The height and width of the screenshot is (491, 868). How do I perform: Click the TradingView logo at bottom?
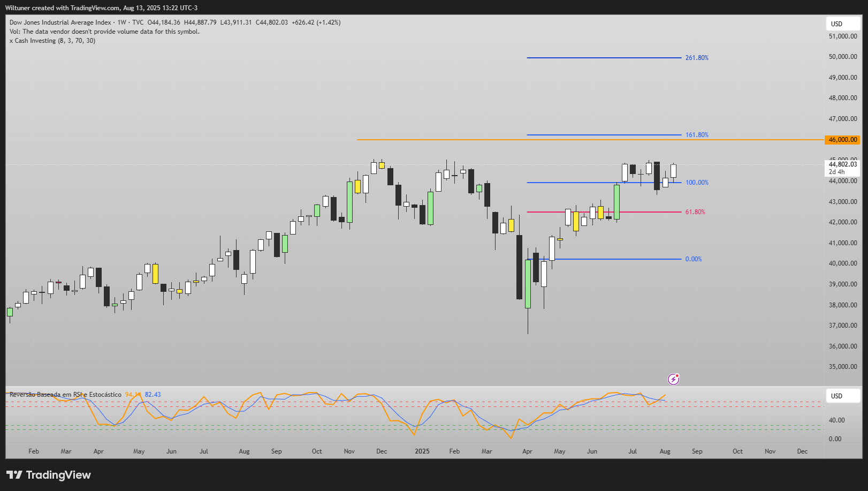49,475
